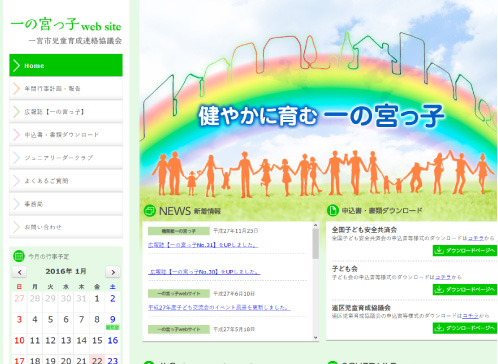Open link 広報誌【一の宮っ子No.30】をUPしました

pos(204,272)
